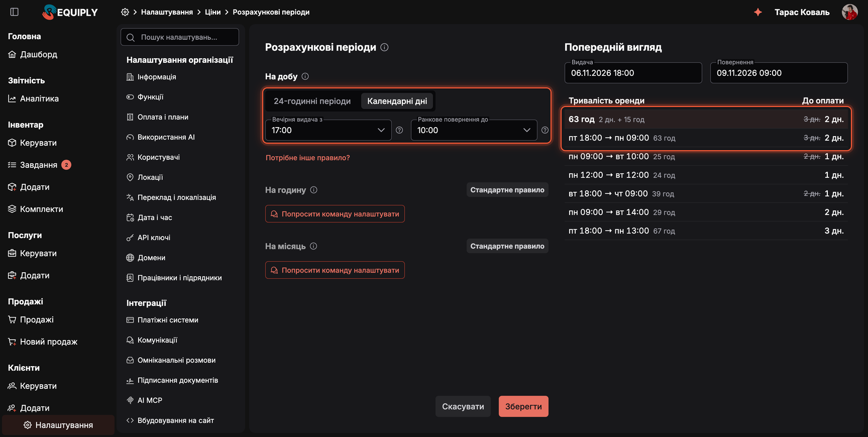The height and width of the screenshot is (437, 868).
Task: Open Завдання with 2 badge
Action: point(40,165)
